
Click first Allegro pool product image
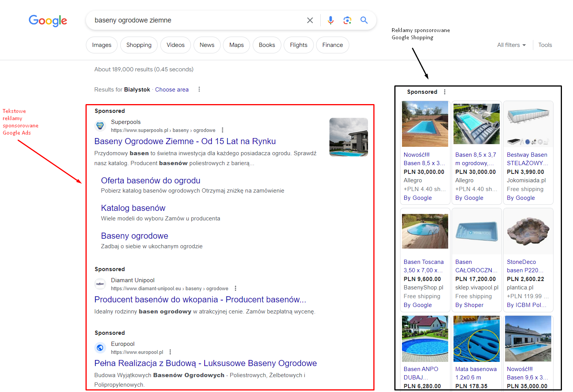point(425,124)
